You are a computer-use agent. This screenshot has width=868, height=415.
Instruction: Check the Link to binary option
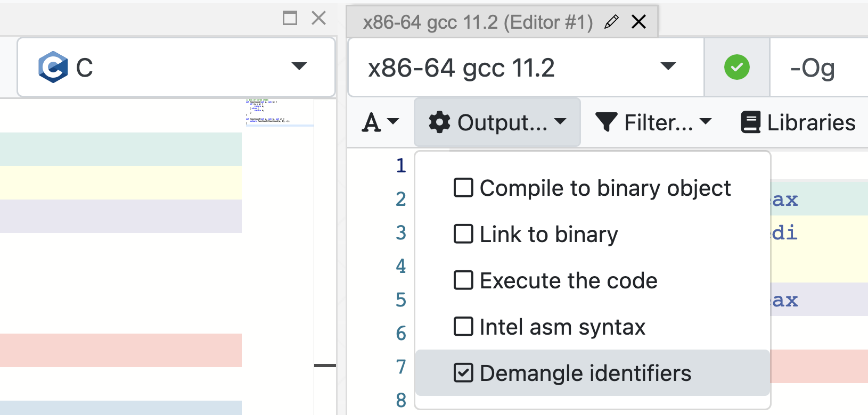pyautogui.click(x=463, y=234)
